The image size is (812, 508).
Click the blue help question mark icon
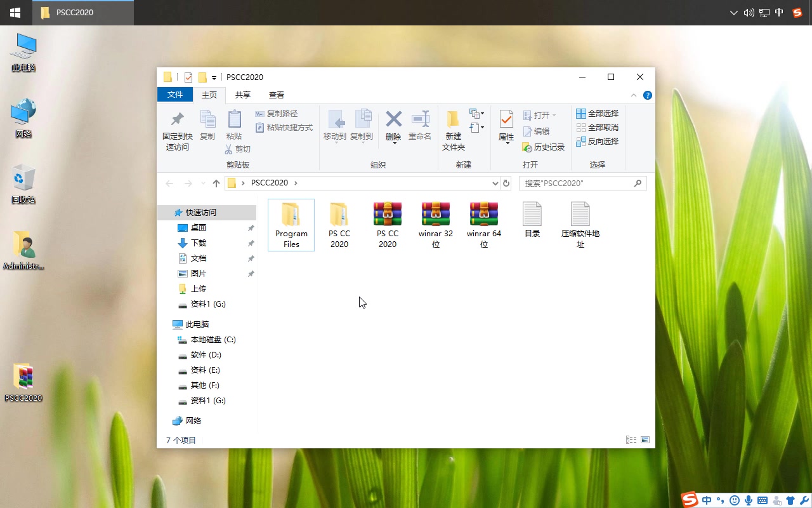648,95
